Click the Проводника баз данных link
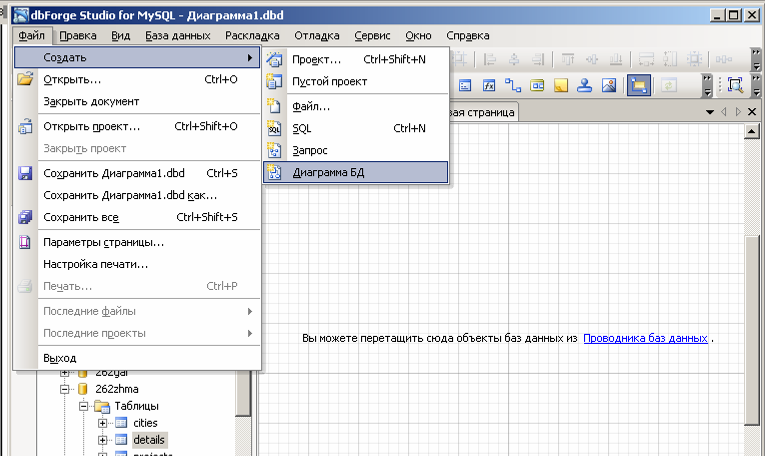Image resolution: width=765 pixels, height=456 pixels. coord(645,339)
